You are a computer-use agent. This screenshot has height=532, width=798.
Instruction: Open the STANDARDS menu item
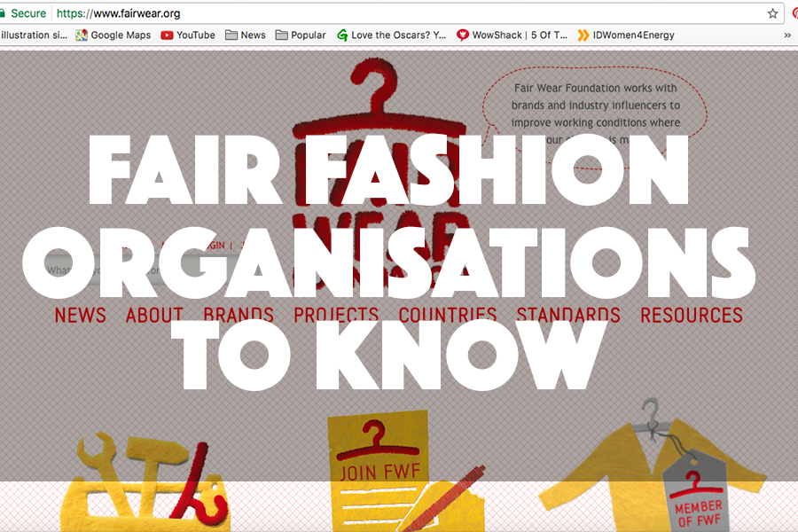pos(568,315)
